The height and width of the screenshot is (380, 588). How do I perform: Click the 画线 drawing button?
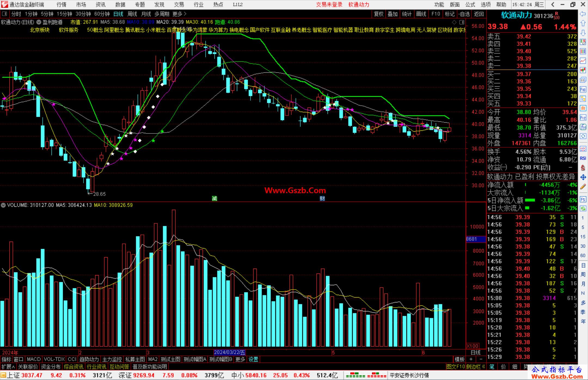pos(421,14)
